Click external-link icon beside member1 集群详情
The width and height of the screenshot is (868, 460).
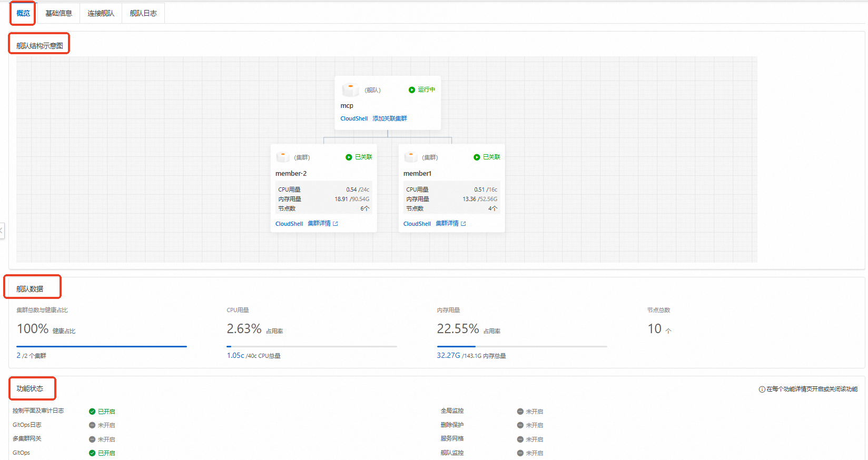463,224
